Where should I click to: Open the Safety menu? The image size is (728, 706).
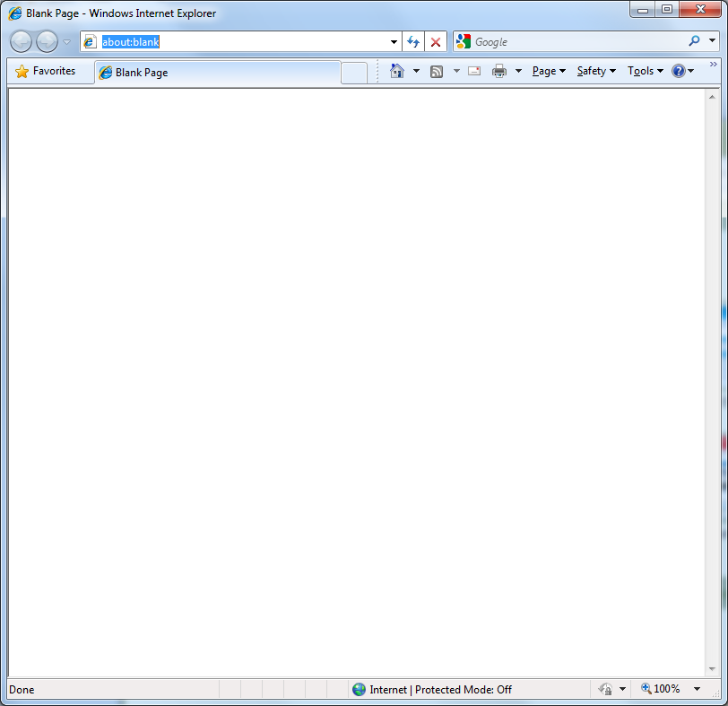coord(595,71)
